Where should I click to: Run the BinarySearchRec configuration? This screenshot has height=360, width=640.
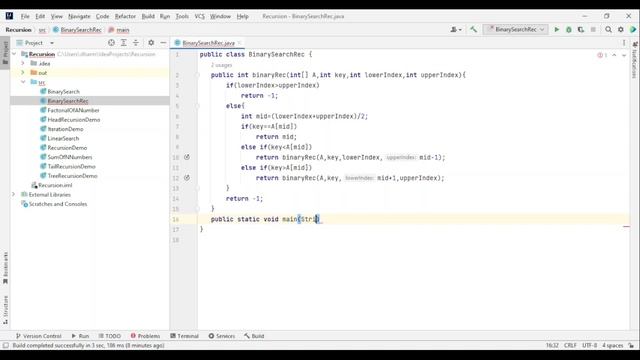[556, 29]
